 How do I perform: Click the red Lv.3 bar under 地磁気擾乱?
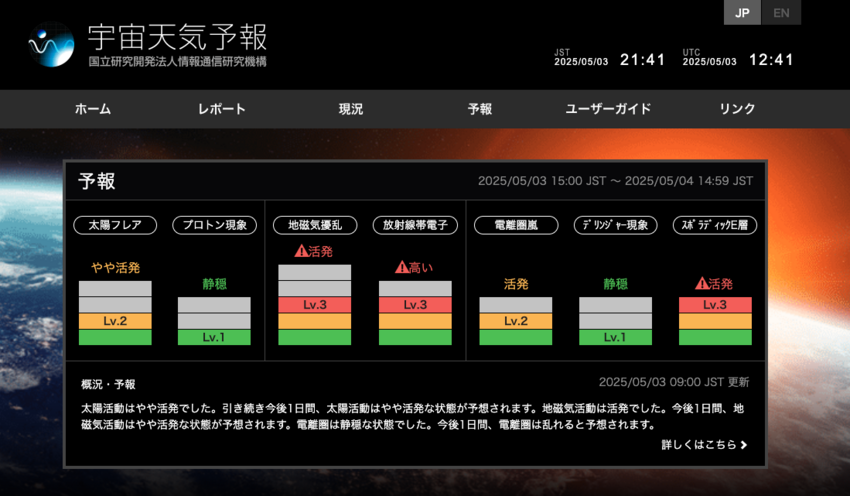[314, 305]
